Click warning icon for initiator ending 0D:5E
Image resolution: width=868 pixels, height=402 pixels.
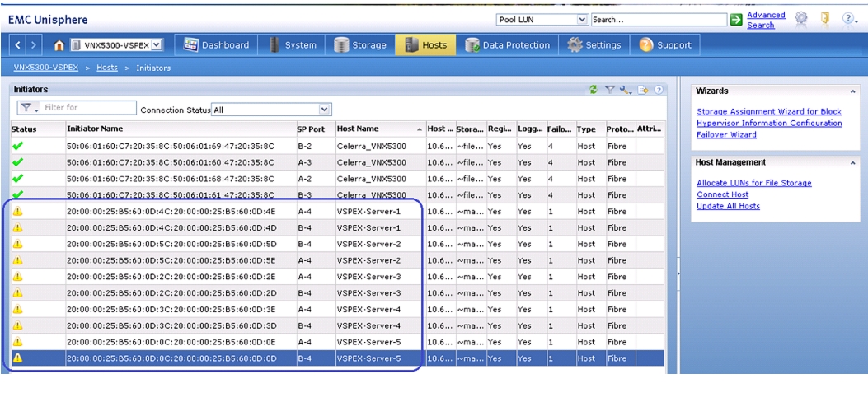coord(17,260)
